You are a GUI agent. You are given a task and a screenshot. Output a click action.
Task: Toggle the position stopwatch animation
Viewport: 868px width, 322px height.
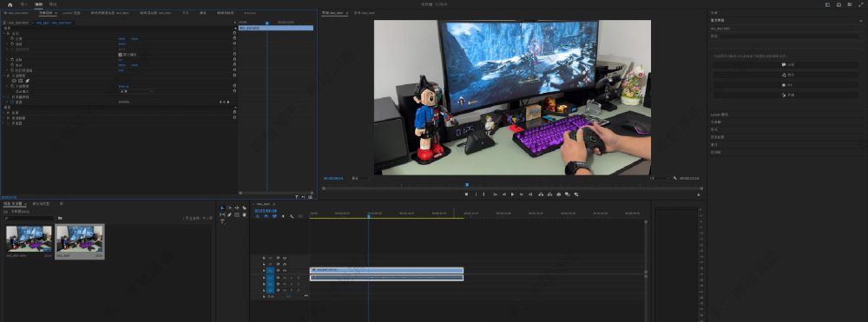[x=12, y=39]
